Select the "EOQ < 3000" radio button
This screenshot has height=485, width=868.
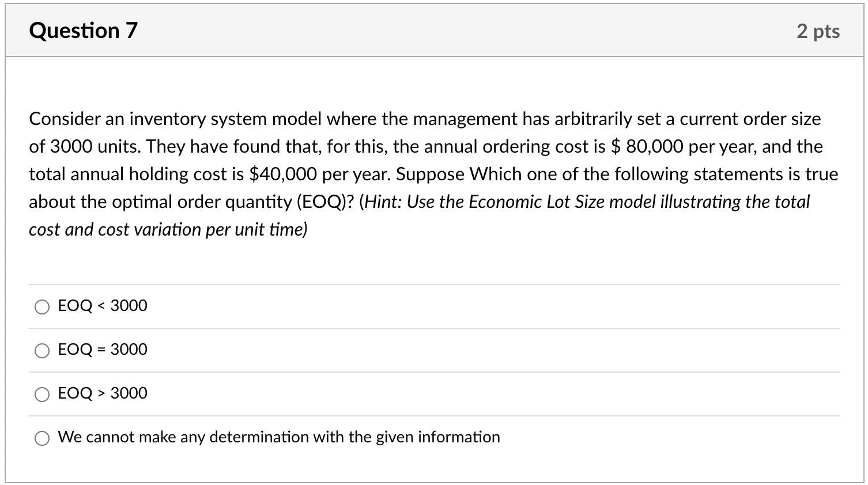point(41,307)
